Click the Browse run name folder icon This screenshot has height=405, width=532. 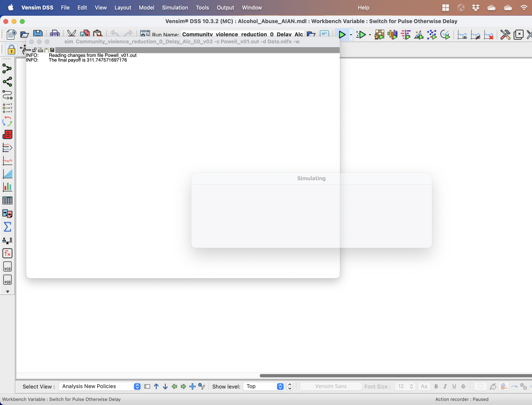click(311, 34)
